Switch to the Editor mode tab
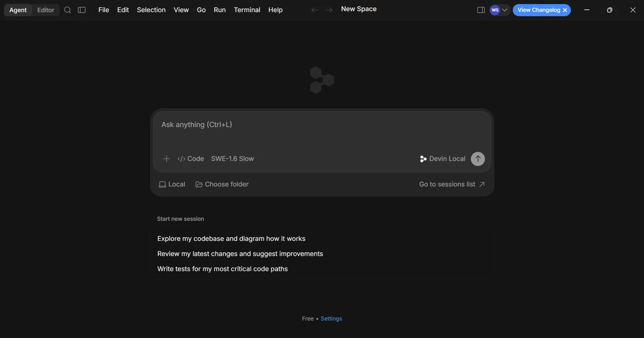 tap(45, 10)
